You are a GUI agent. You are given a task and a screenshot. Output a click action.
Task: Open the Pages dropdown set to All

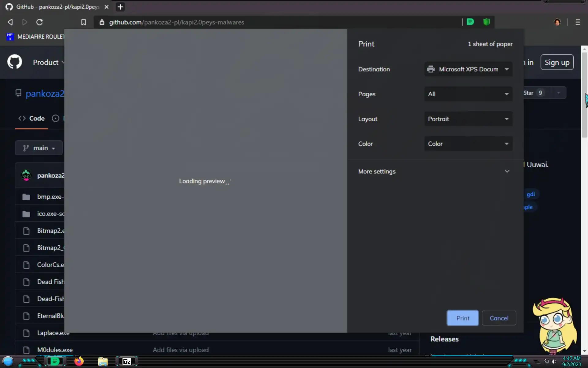468,94
